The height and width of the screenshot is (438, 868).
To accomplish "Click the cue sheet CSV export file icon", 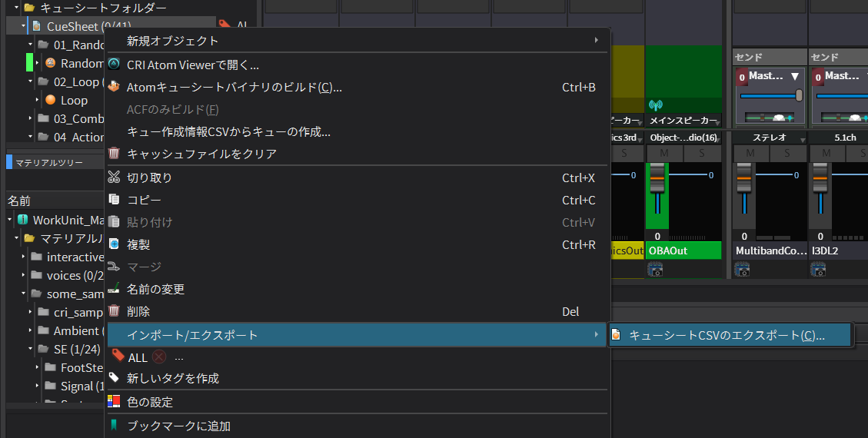I will (616, 334).
